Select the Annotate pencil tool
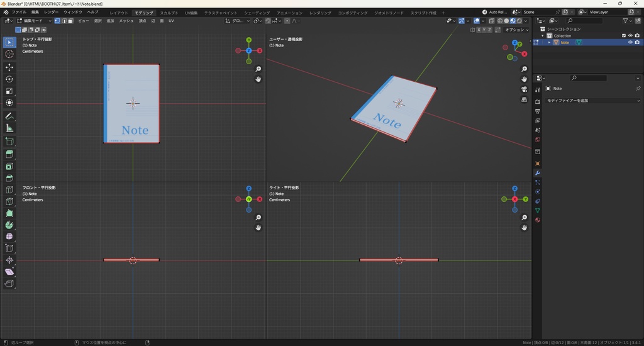Screen dimensions: 644x346 coord(9,116)
